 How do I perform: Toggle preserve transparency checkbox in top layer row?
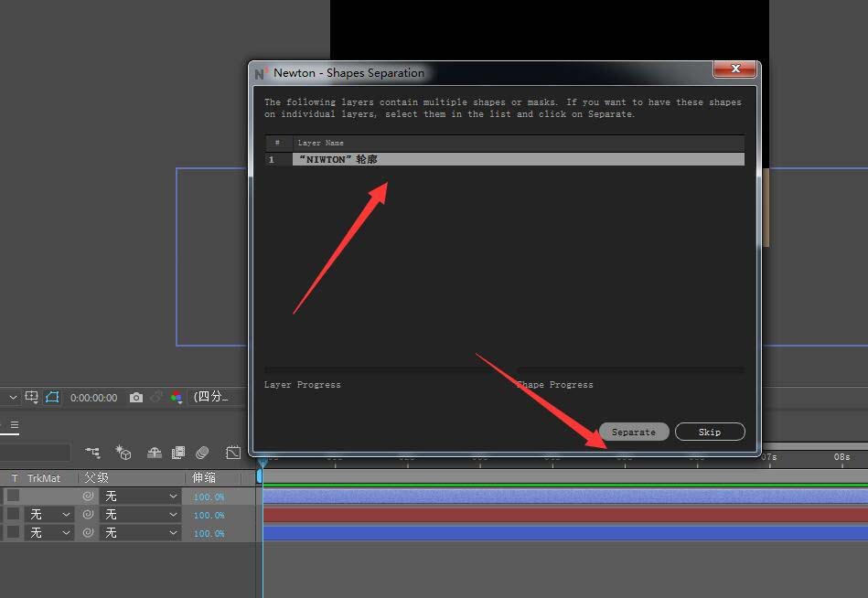coord(14,496)
